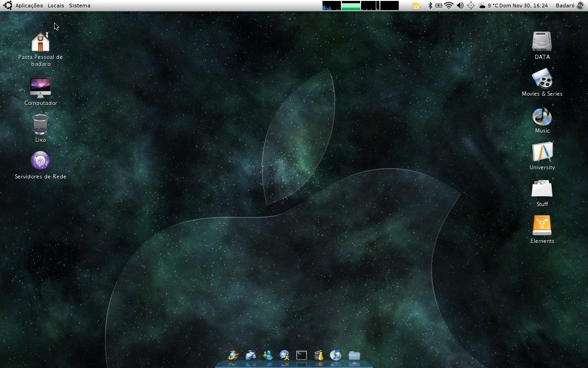Click the Badaró user name in the panel

click(x=565, y=6)
